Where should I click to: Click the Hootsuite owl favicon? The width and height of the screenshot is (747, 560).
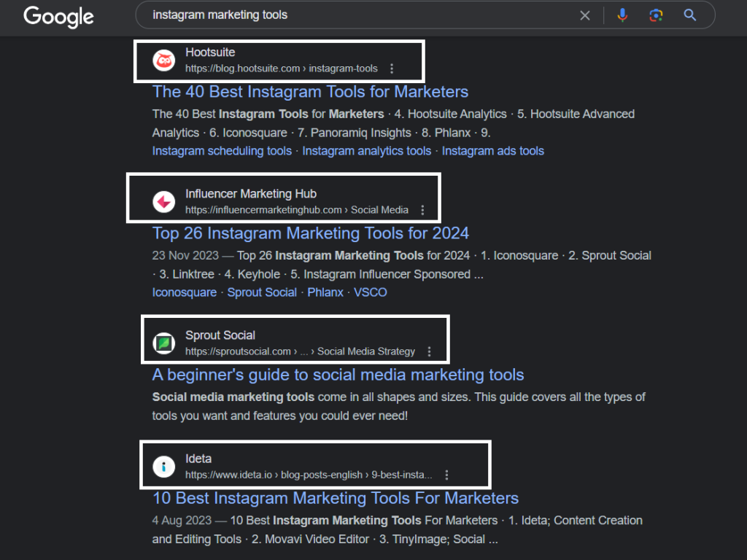tap(164, 61)
